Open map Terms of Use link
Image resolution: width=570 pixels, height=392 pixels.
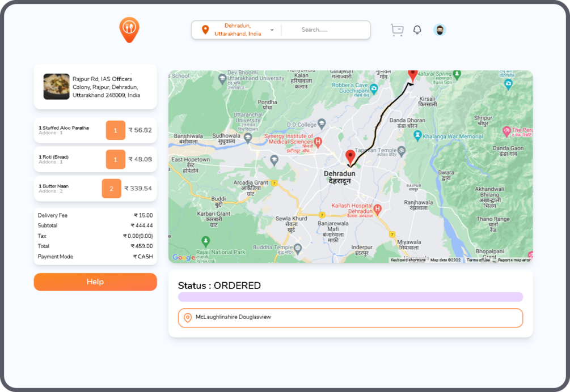point(478,260)
